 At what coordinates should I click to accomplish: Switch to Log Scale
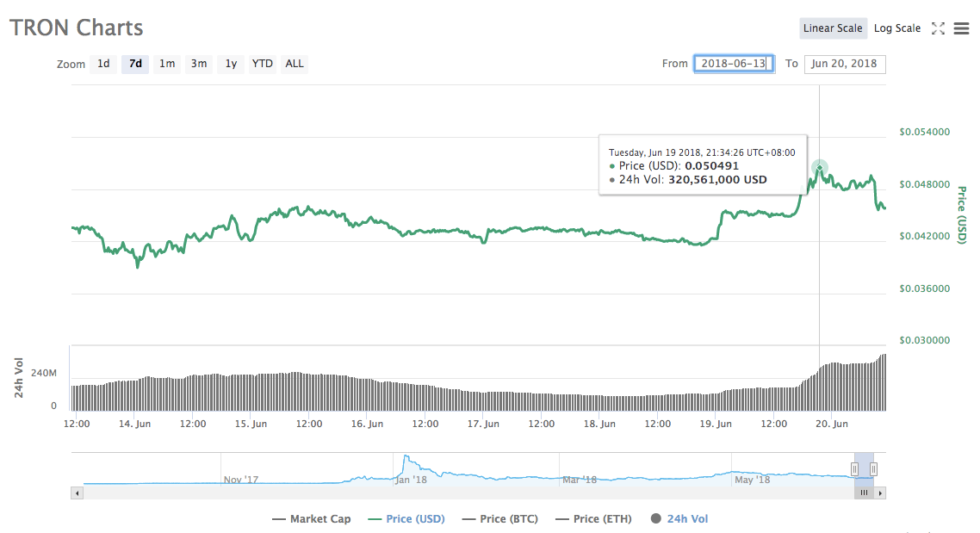(x=896, y=28)
